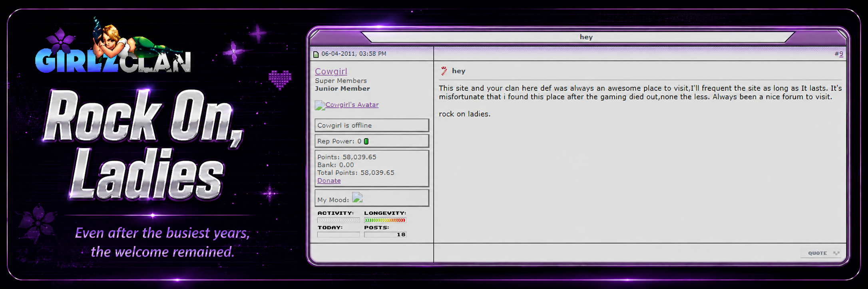The image size is (868, 289).
Task: Click the 'Cowgirl is offline' status
Action: pyautogui.click(x=372, y=125)
